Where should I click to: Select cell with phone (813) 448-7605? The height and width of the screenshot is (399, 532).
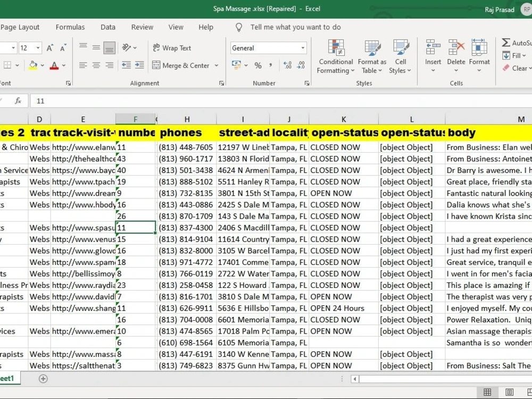coord(187,147)
